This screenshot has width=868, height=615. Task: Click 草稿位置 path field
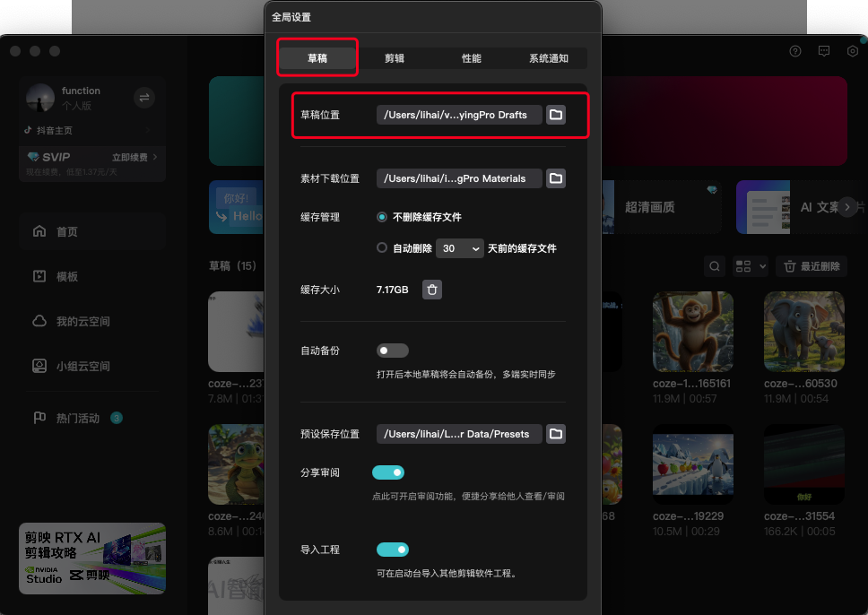[x=459, y=115]
